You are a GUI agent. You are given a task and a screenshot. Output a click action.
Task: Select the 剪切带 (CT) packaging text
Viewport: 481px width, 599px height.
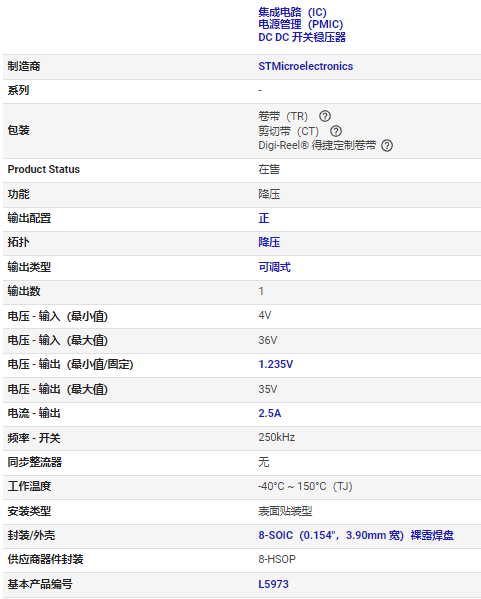pyautogui.click(x=288, y=131)
